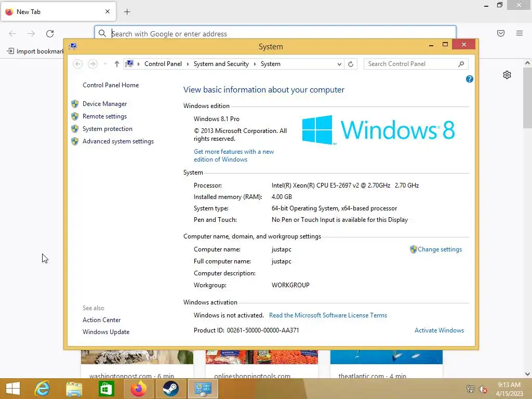
Task: Open New Tab personalize gear in Firefox
Action: coord(507,75)
